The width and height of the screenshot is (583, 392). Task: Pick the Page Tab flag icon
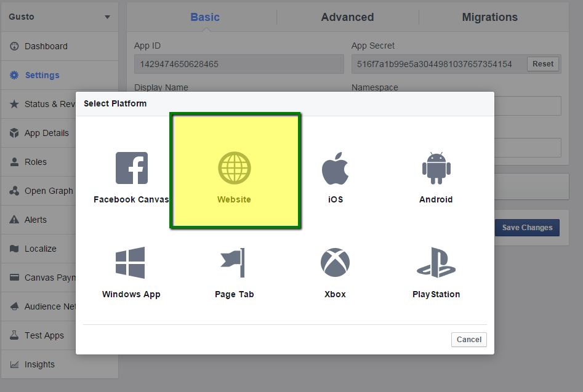233,263
